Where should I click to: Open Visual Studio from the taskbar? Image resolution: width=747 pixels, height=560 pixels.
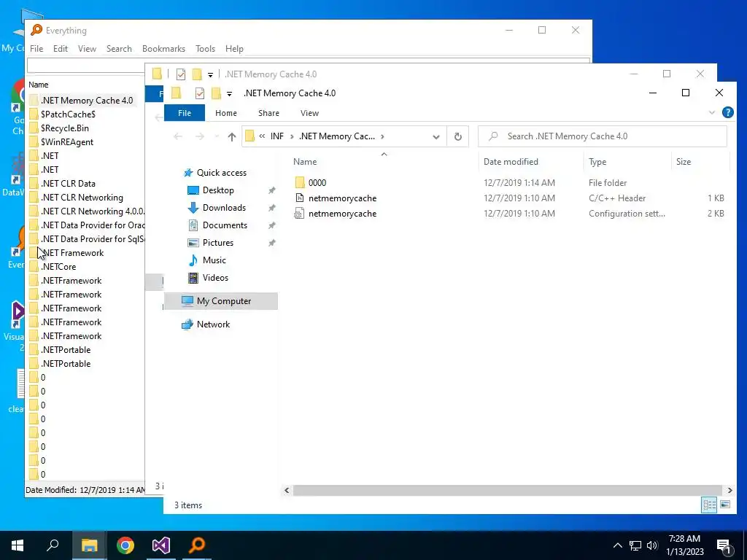[x=161, y=545]
